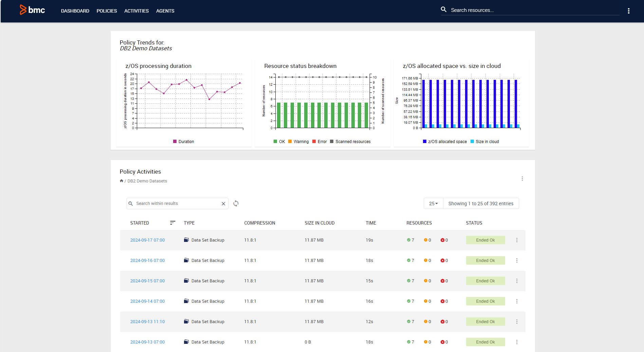Click z/OS allocated space legend swatch

point(425,142)
